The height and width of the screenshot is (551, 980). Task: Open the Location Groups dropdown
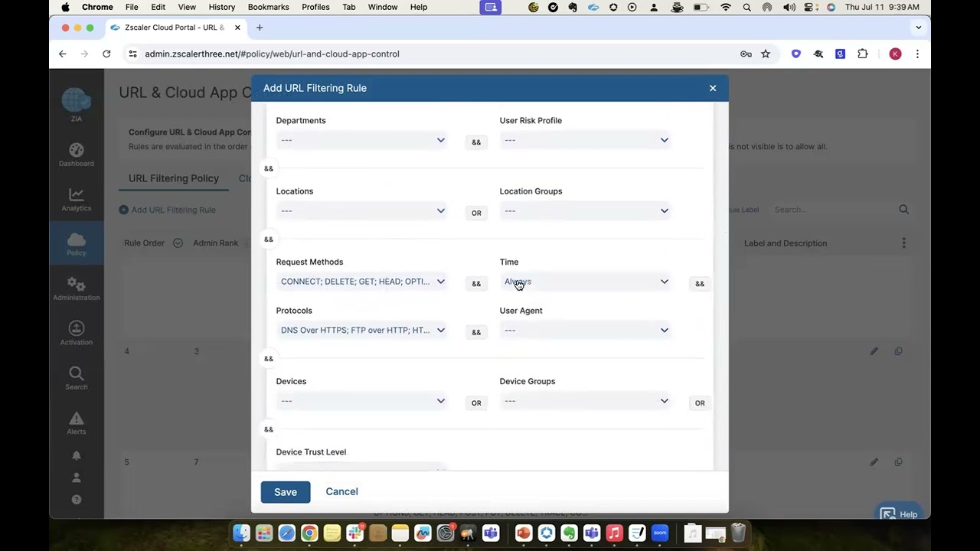point(586,210)
